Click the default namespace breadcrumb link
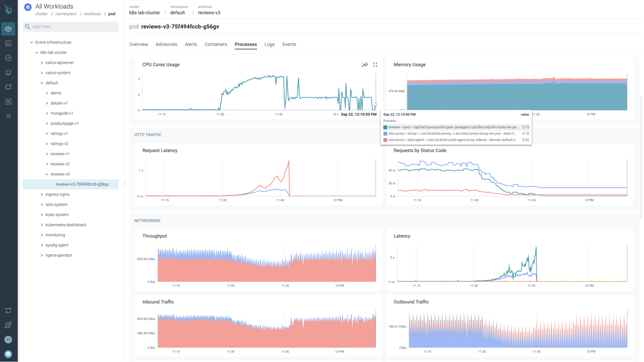This screenshot has height=362, width=644. 178,13
